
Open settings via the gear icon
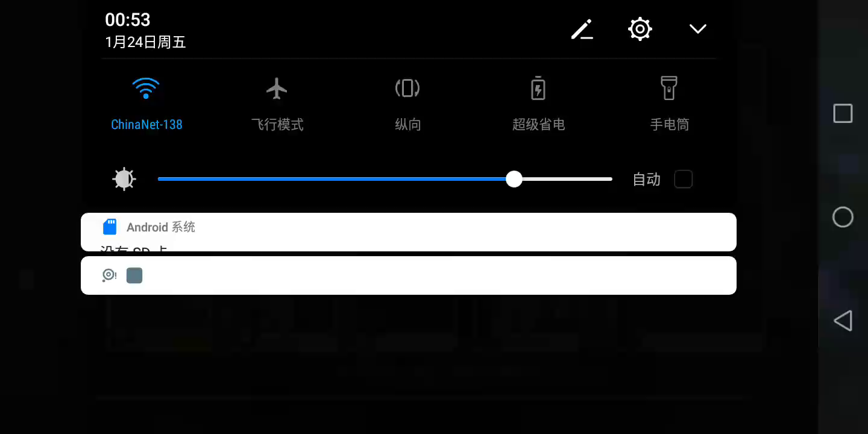(x=640, y=29)
